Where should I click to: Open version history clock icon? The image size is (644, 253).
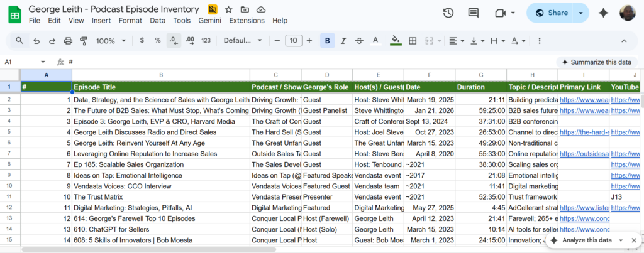click(448, 13)
